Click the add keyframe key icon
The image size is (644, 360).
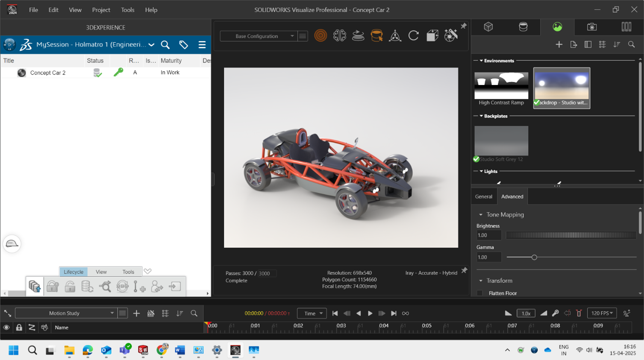click(555, 313)
